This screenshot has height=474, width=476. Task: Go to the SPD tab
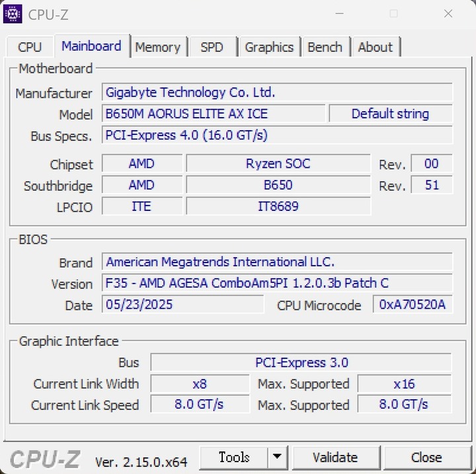(212, 48)
